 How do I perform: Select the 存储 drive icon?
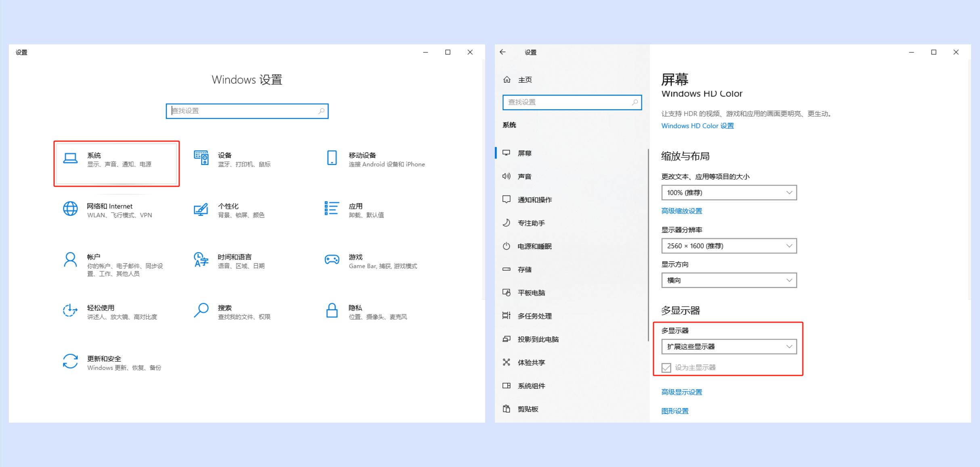pyautogui.click(x=507, y=269)
